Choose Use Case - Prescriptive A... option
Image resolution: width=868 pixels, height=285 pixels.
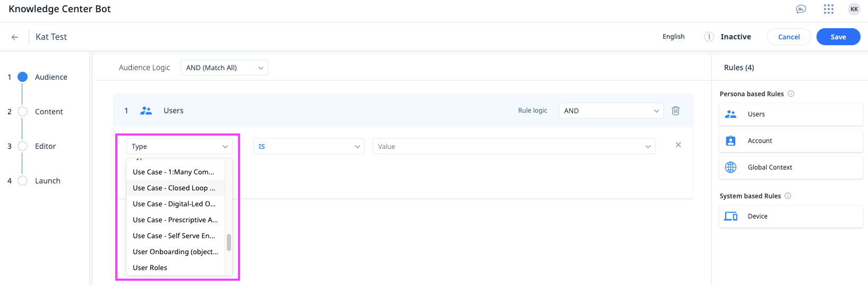click(176, 220)
